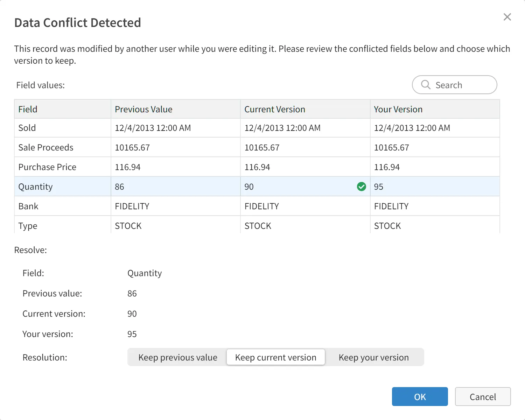Click the Field column header
This screenshot has height=420, width=525.
28,109
